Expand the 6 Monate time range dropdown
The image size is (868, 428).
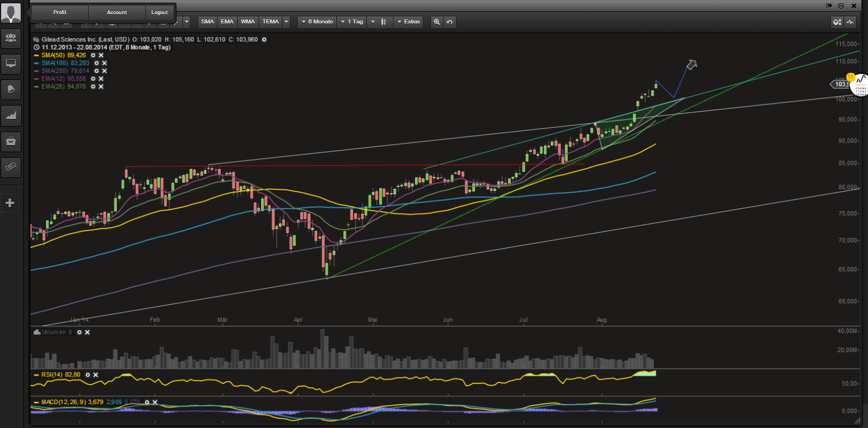317,22
